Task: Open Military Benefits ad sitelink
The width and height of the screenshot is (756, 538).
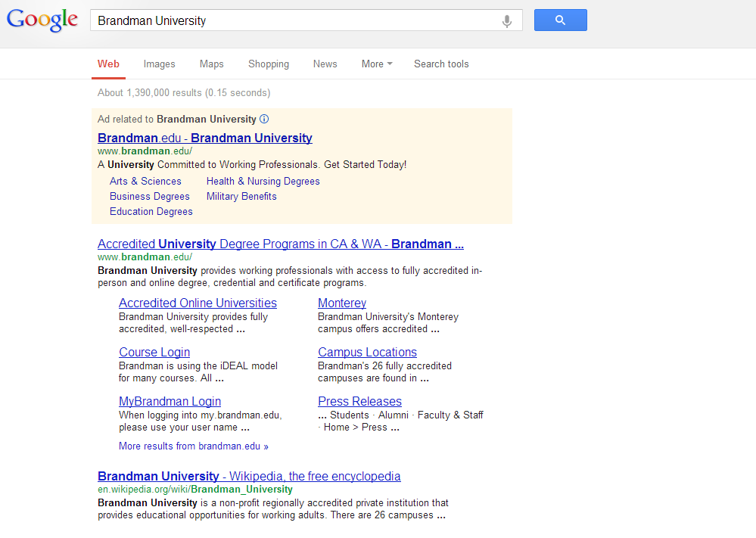Action: tap(241, 196)
